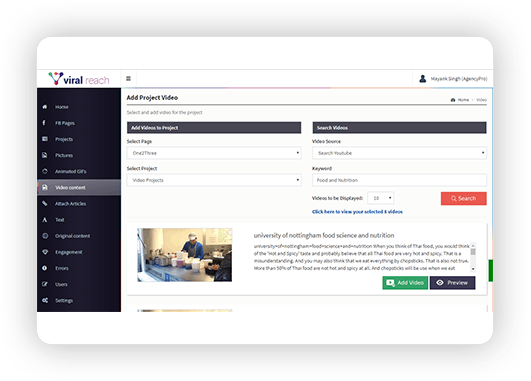Click the home icon in breadcrumb
531x381 pixels.
click(453, 100)
